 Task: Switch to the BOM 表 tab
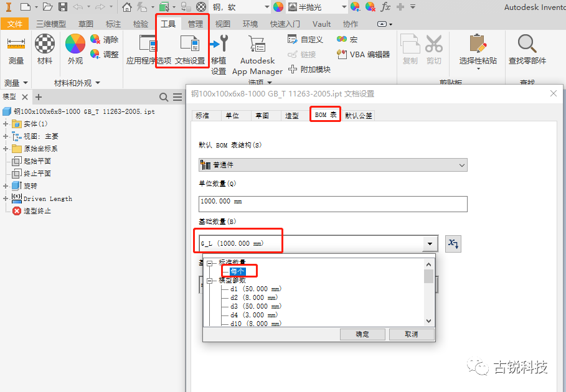[x=326, y=114]
